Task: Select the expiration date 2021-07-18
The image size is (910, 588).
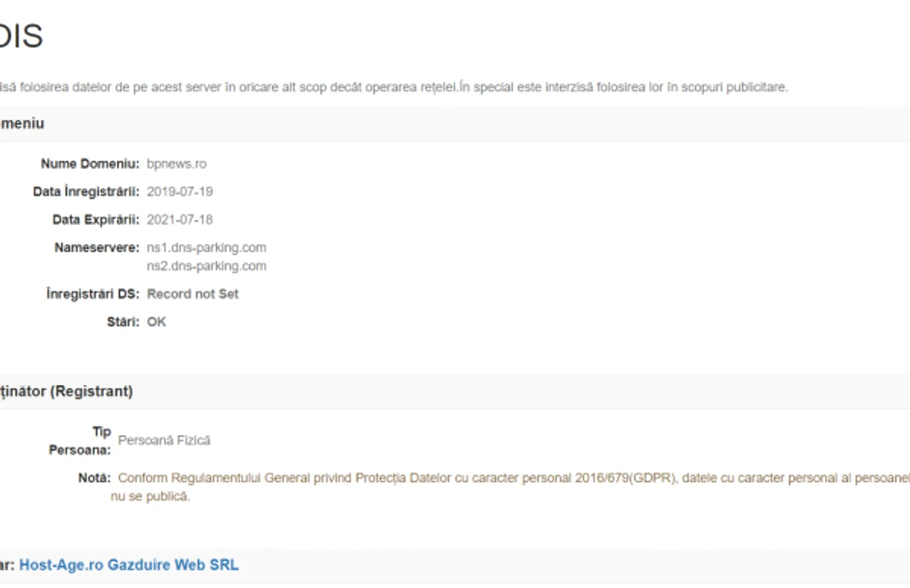Action: coord(180,220)
